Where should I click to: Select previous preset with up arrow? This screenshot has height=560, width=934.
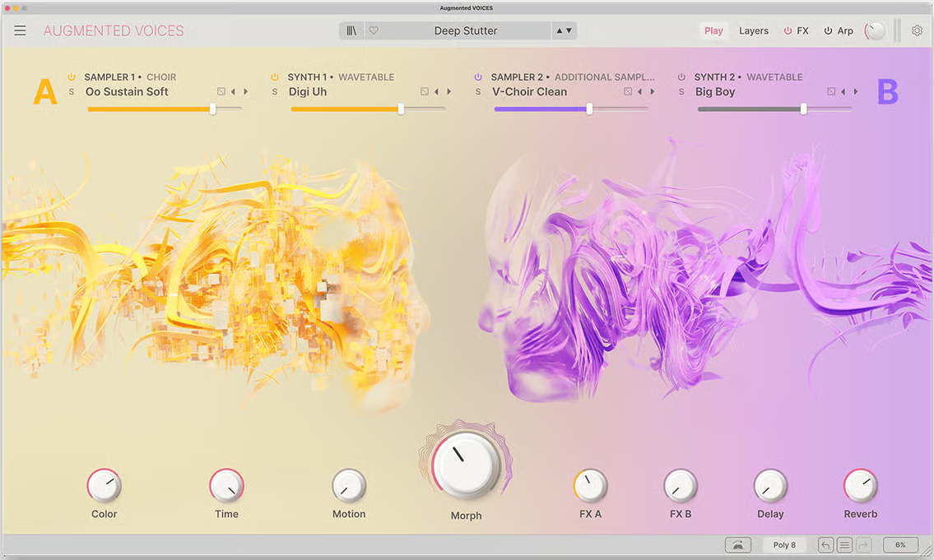pyautogui.click(x=560, y=30)
